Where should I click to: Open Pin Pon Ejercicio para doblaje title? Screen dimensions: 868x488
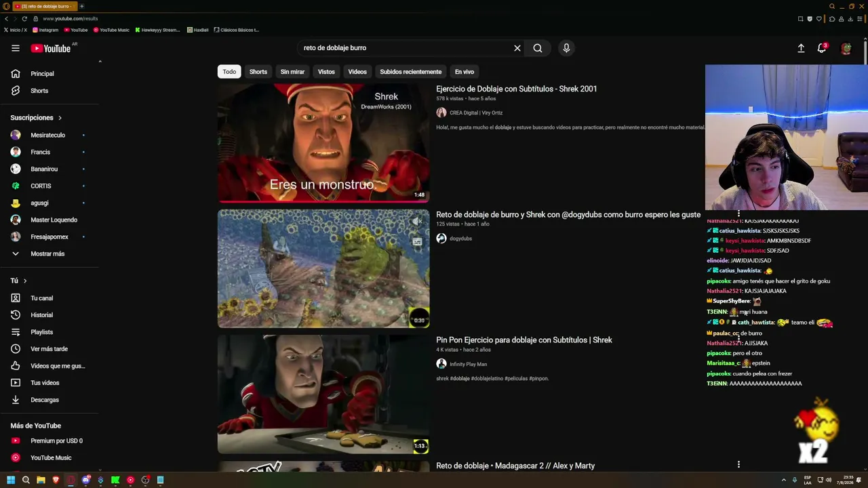524,340
